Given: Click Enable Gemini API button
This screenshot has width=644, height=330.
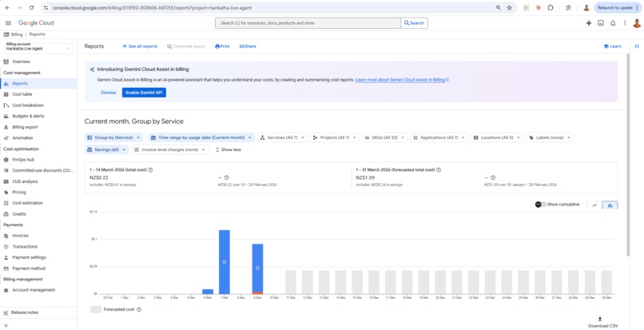Looking at the screenshot, I should (144, 93).
